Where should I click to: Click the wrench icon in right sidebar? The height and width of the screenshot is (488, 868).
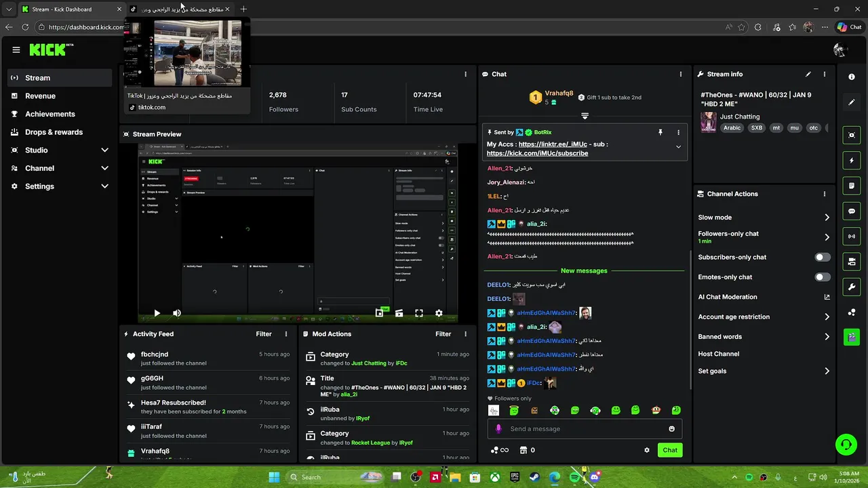coord(852,287)
